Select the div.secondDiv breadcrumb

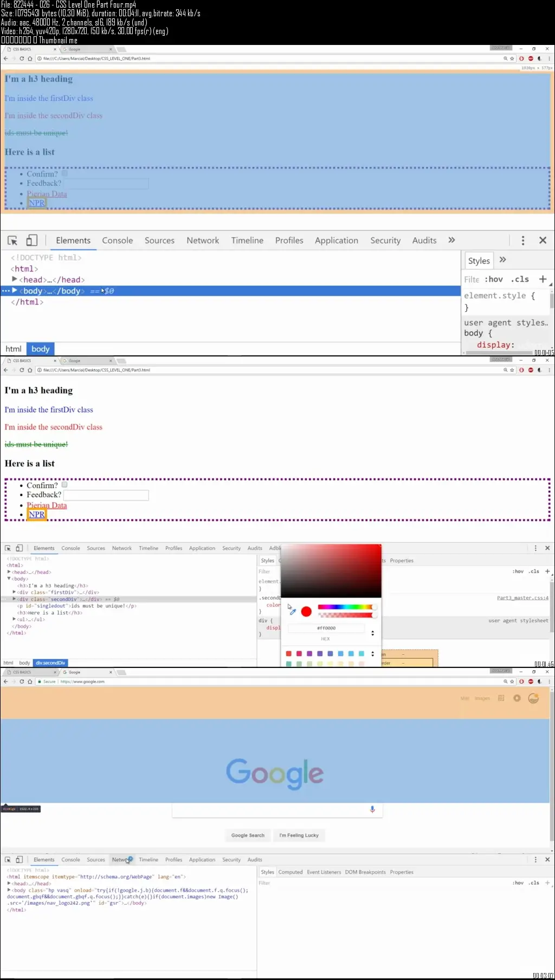point(50,663)
